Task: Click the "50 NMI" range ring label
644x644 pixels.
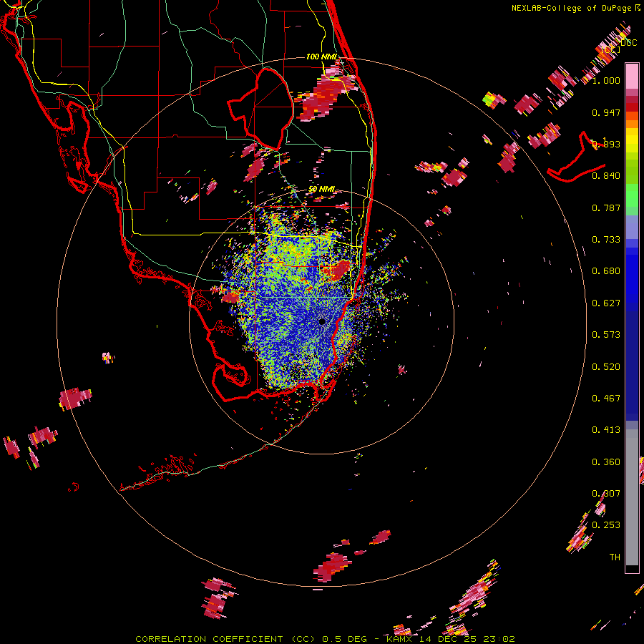Action: 321,190
